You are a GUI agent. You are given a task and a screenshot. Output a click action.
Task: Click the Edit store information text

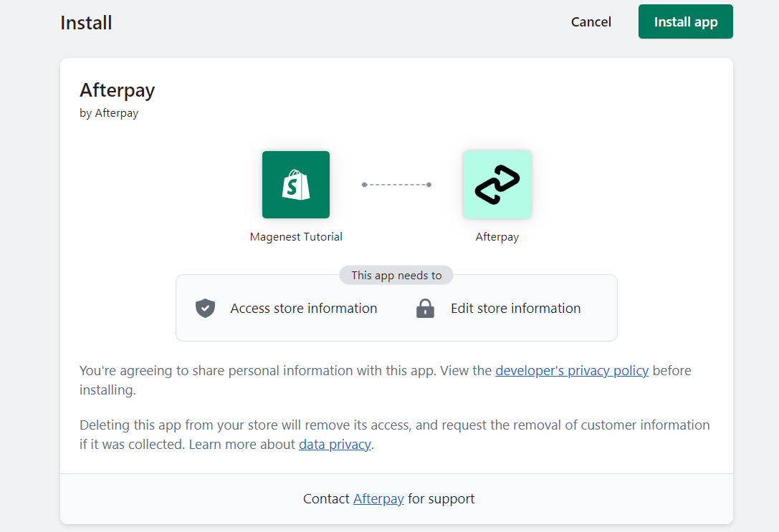[x=515, y=308]
